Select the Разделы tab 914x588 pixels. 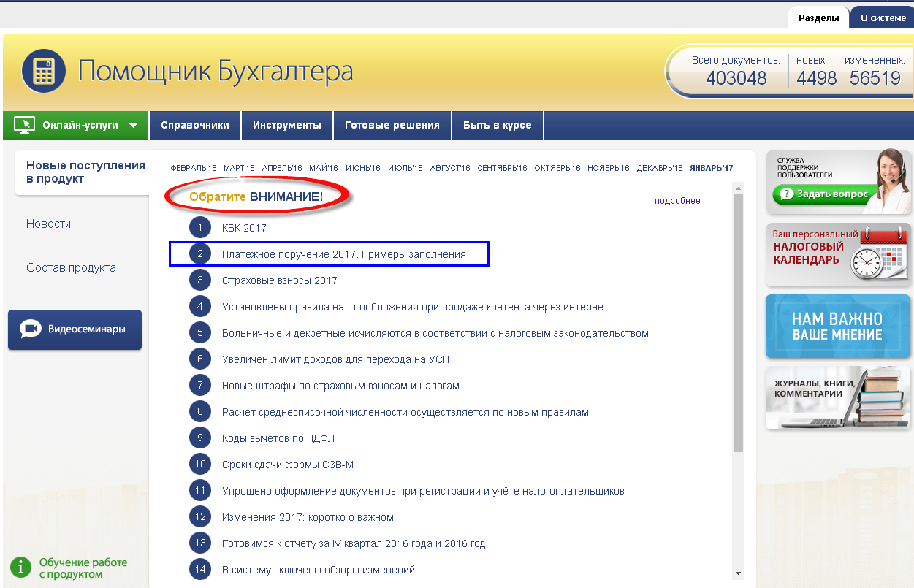[818, 18]
